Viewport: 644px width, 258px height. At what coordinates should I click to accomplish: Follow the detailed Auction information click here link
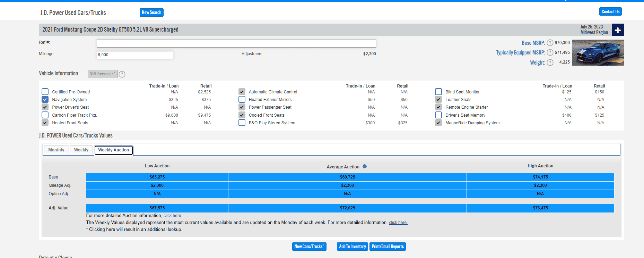[x=173, y=216]
